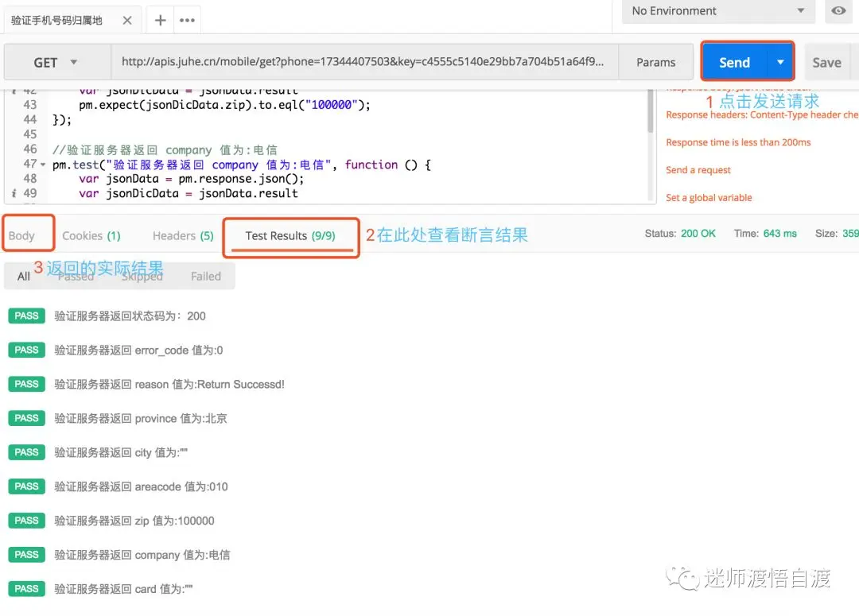Click PASS badge for the reason test

[26, 384]
